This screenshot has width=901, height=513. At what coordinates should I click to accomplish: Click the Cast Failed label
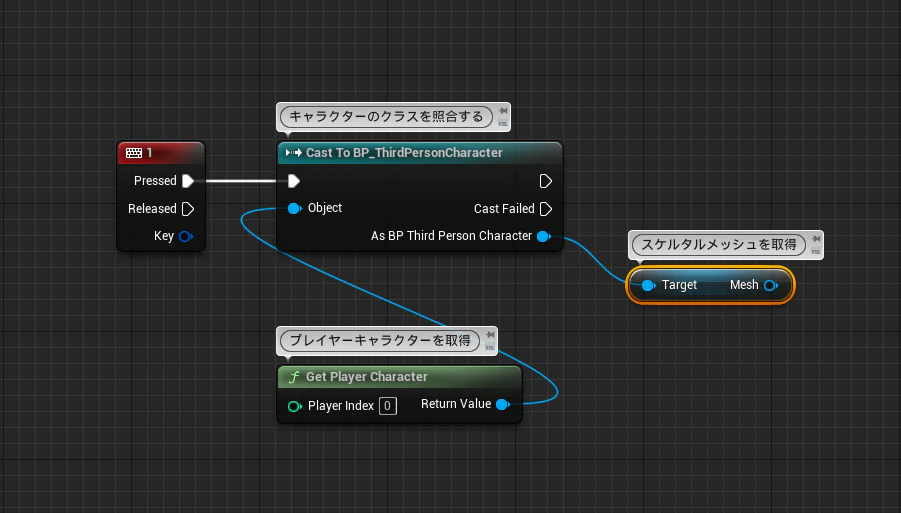point(504,209)
